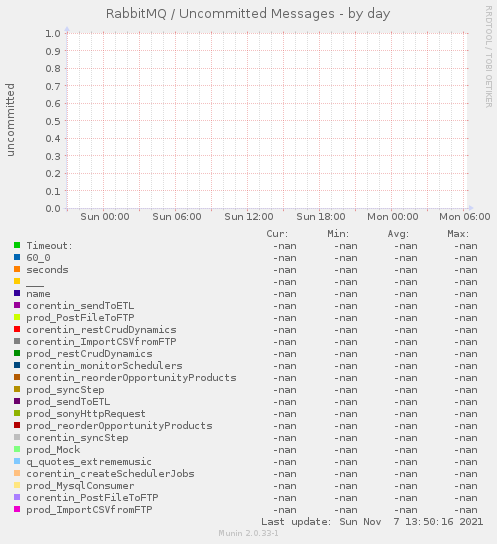Click the light blue q_quotes_extrememusic legend swatch
Screen dimensions: 497x544
click(x=17, y=461)
